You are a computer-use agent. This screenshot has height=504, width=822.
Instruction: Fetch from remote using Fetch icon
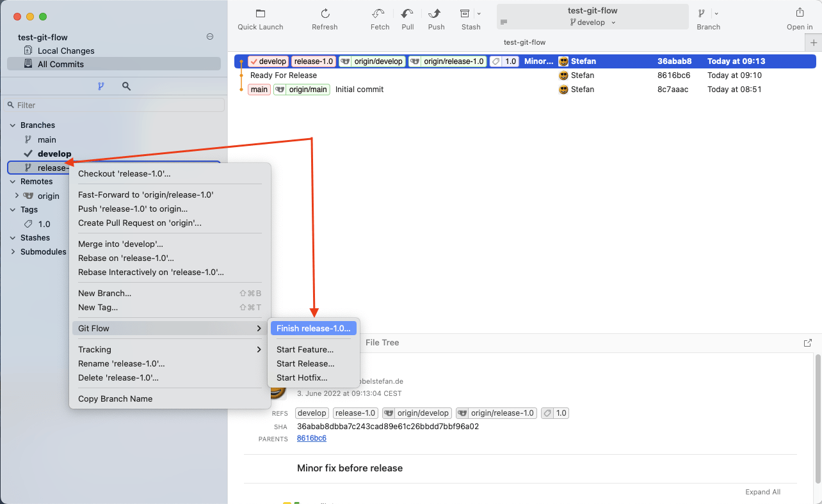coord(380,14)
